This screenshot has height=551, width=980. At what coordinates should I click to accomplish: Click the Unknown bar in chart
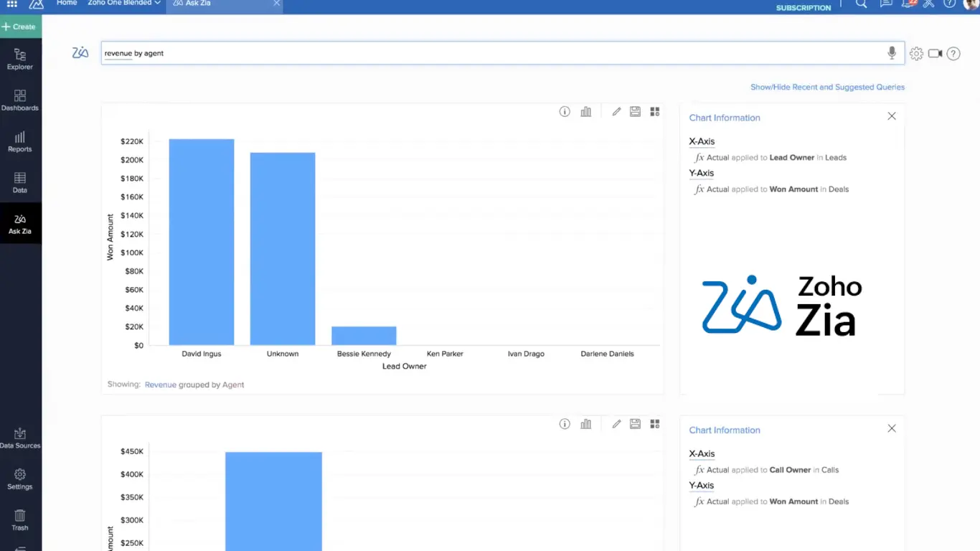[x=283, y=249]
